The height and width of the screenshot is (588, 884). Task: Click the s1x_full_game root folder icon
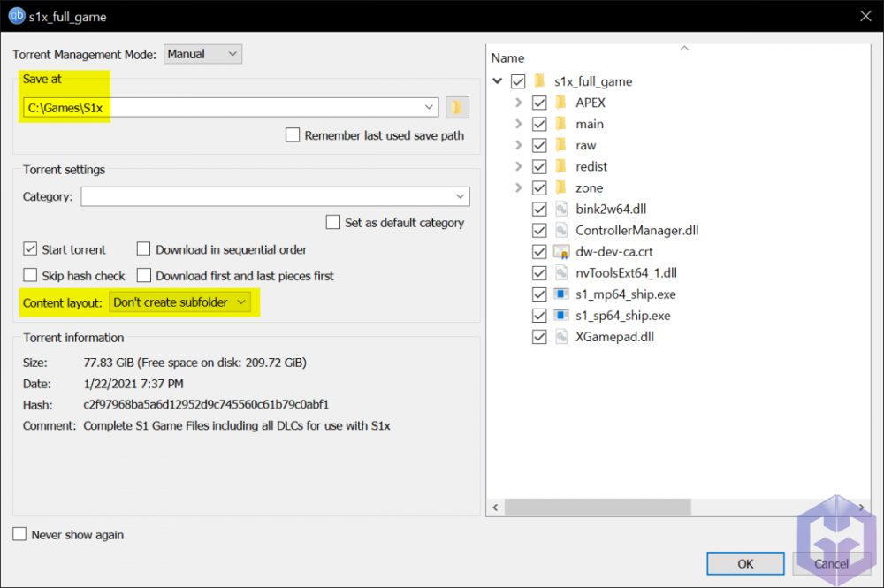pyautogui.click(x=539, y=81)
